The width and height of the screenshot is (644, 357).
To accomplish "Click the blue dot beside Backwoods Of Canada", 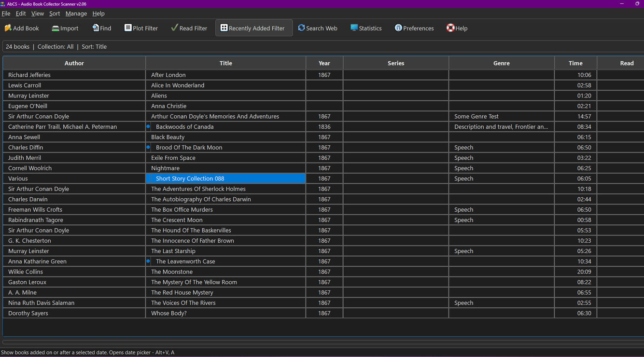I will point(149,126).
